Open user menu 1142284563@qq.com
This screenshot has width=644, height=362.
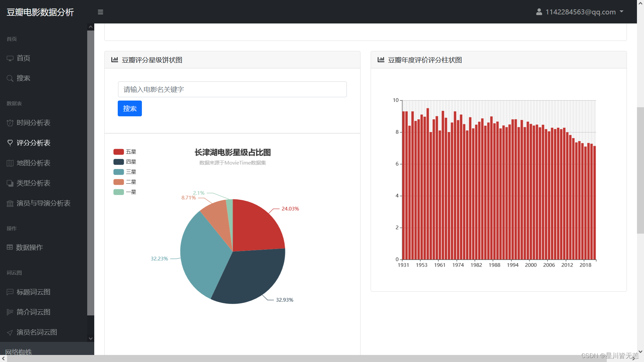[x=580, y=12]
